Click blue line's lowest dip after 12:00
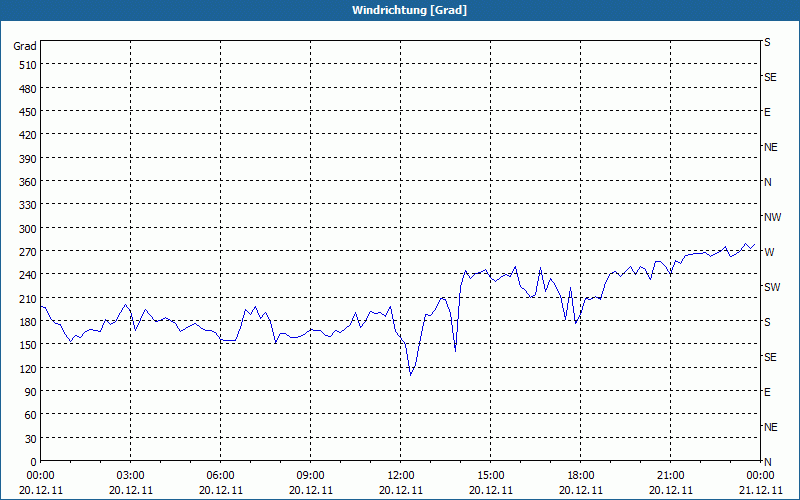 [411, 375]
